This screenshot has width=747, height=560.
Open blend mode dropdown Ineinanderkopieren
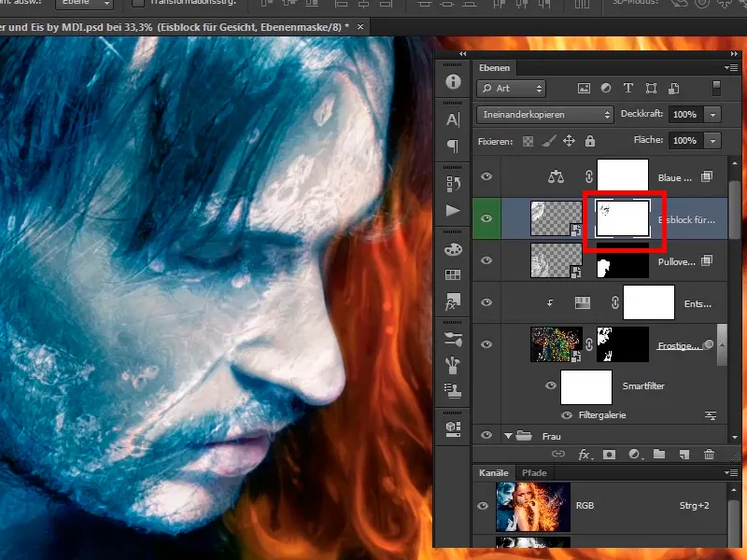(x=545, y=114)
